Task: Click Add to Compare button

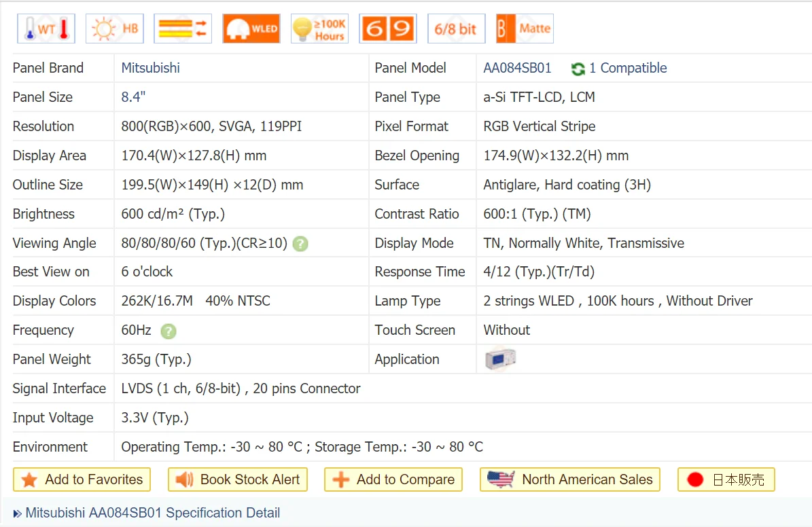Action: pyautogui.click(x=393, y=479)
